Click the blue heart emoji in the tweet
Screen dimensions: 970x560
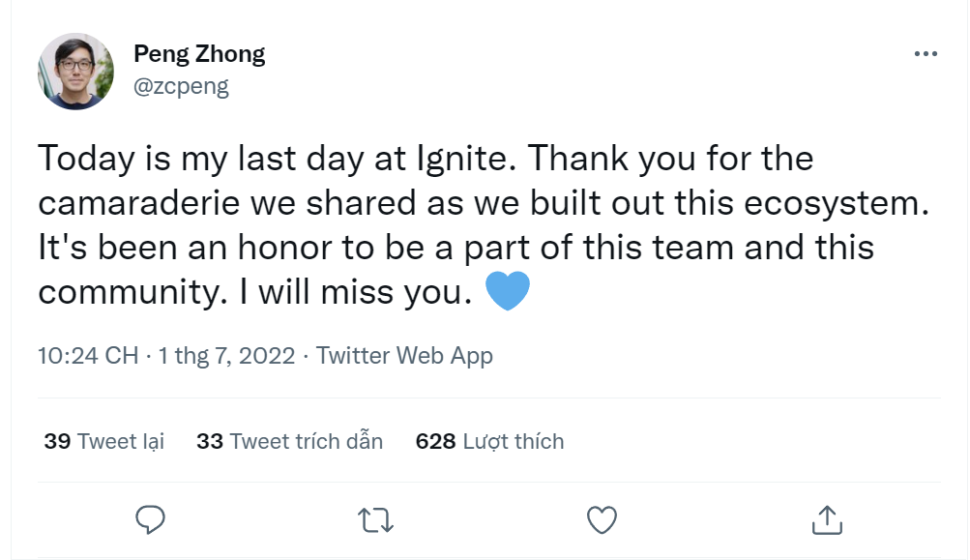(507, 291)
